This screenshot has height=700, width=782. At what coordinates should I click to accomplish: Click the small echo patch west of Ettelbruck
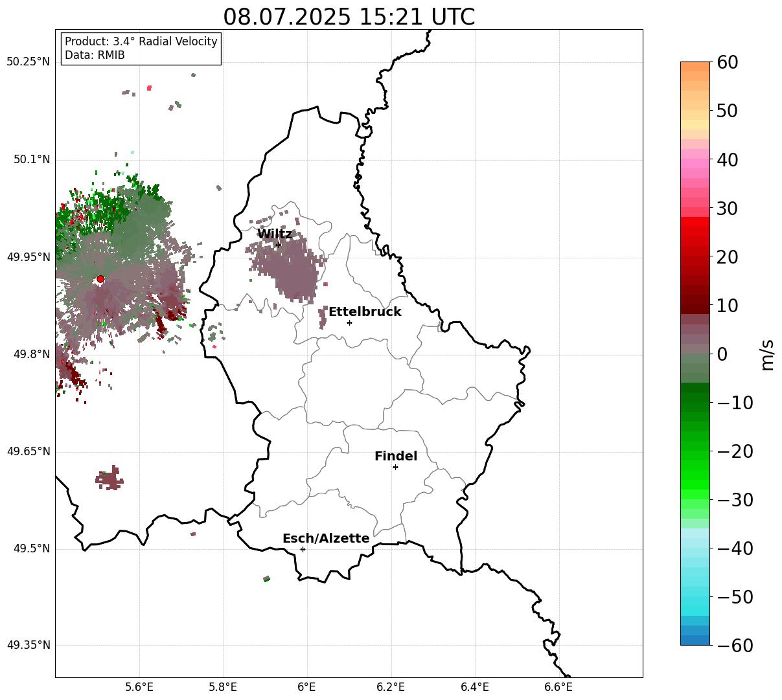click(323, 317)
